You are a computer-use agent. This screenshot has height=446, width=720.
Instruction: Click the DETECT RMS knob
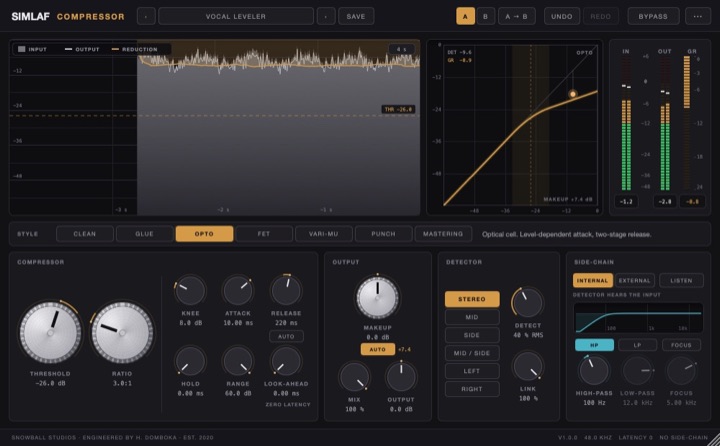coord(528,303)
